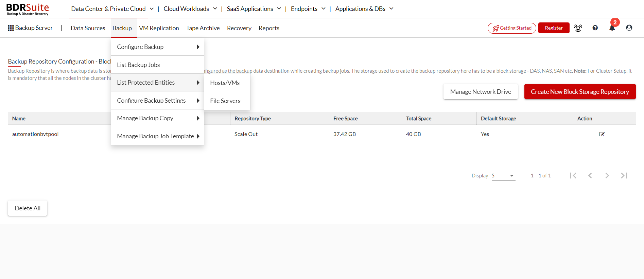Expand the Configure Backup Settings submenu
This screenshot has height=279, width=644.
coord(157,101)
